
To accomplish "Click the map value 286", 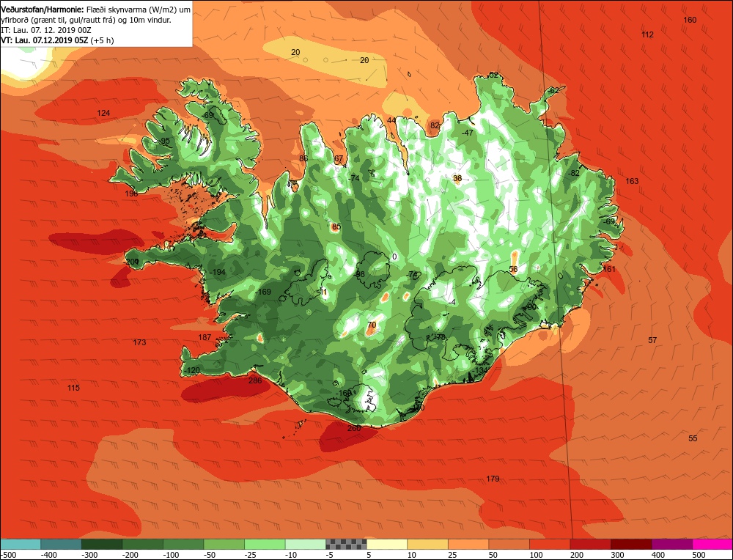I will click(255, 380).
